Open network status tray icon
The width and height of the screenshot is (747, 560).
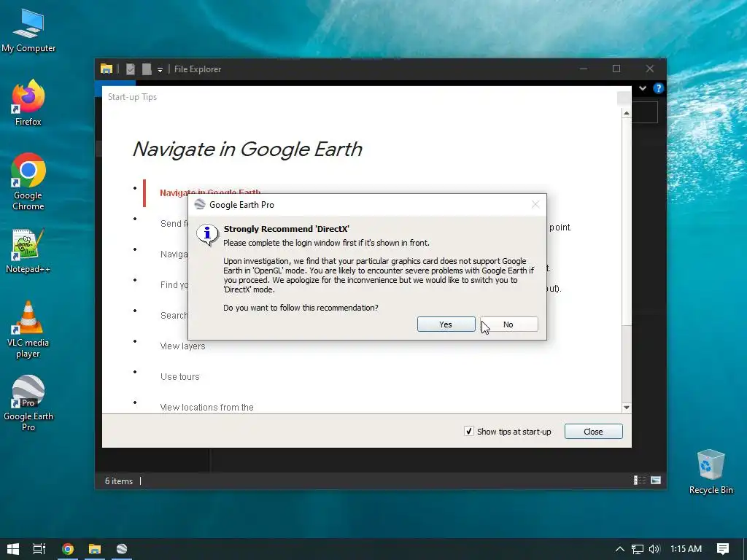point(638,549)
